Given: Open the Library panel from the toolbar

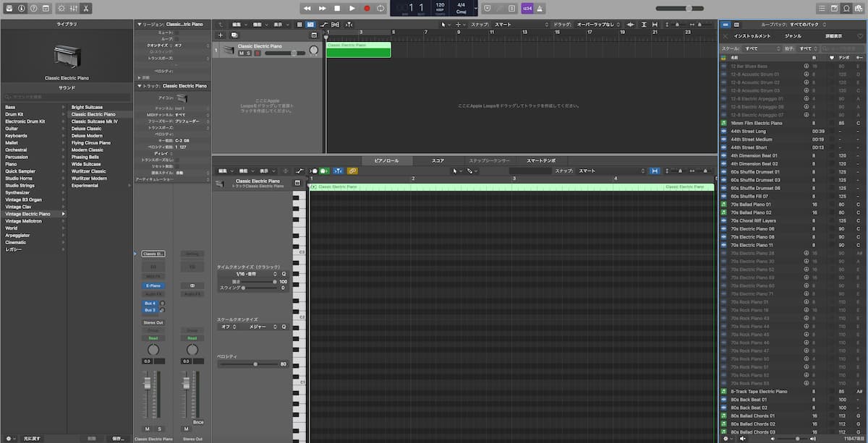Looking at the screenshot, I should (x=9, y=8).
